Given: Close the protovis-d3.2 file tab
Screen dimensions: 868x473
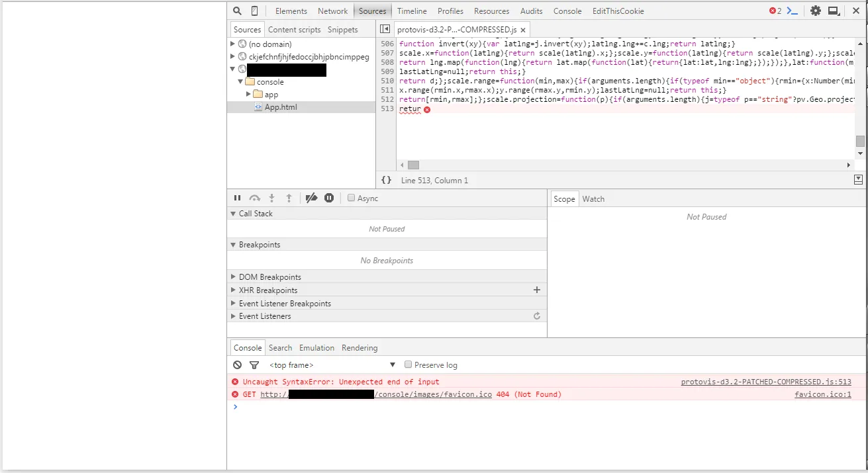Looking at the screenshot, I should [523, 30].
